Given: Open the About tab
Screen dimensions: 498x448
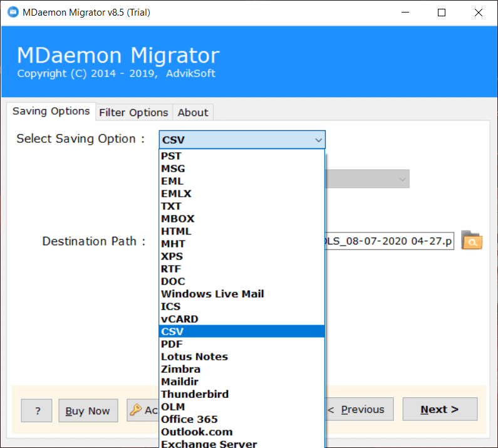Looking at the screenshot, I should tap(193, 113).
